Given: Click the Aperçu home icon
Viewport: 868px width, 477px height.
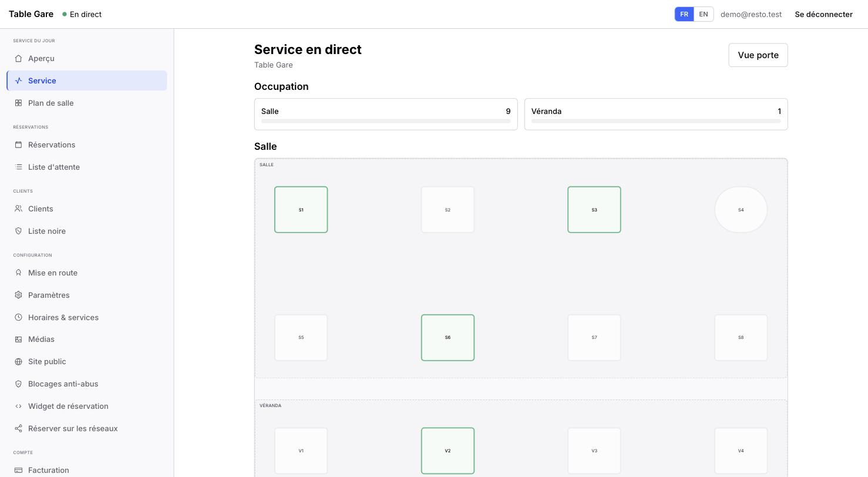Looking at the screenshot, I should 18,58.
